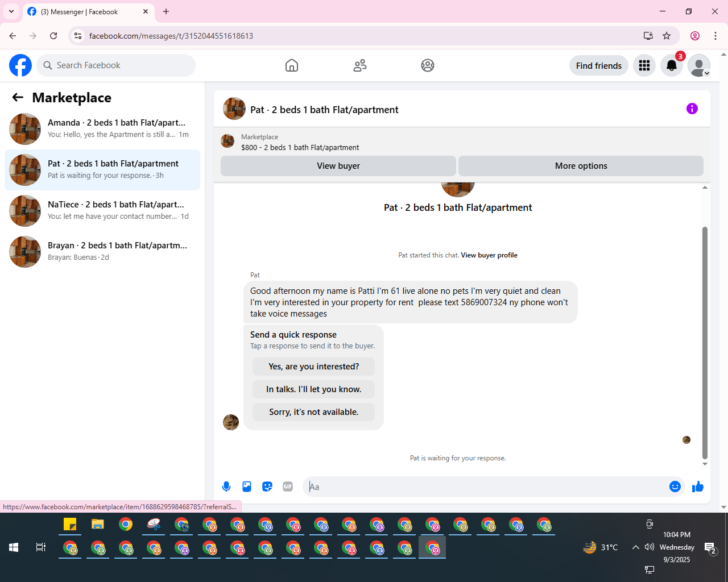
Task: Attach a file with the photo icon
Action: (x=247, y=487)
